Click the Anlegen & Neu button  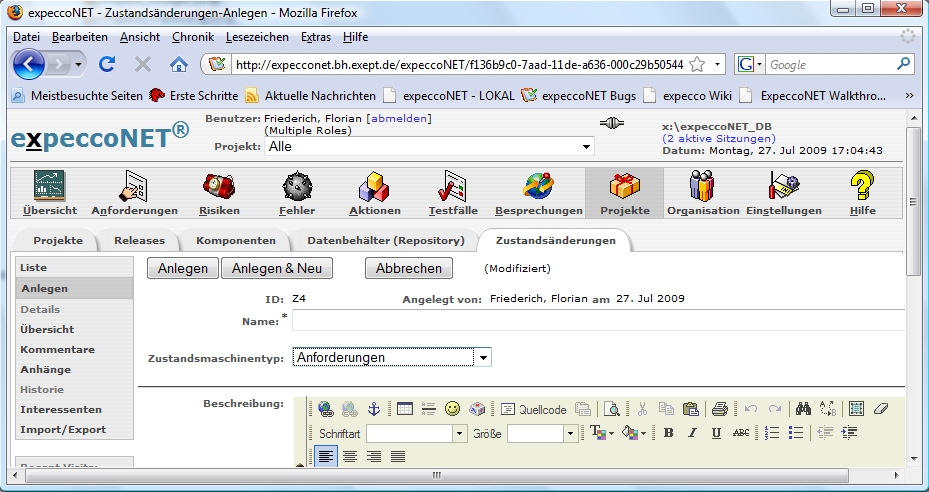pyautogui.click(x=277, y=268)
